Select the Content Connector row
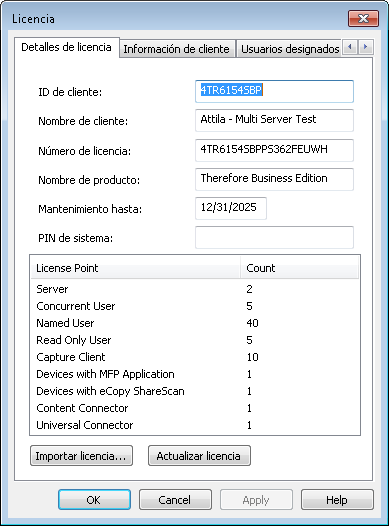The image size is (389, 526). pyautogui.click(x=195, y=408)
